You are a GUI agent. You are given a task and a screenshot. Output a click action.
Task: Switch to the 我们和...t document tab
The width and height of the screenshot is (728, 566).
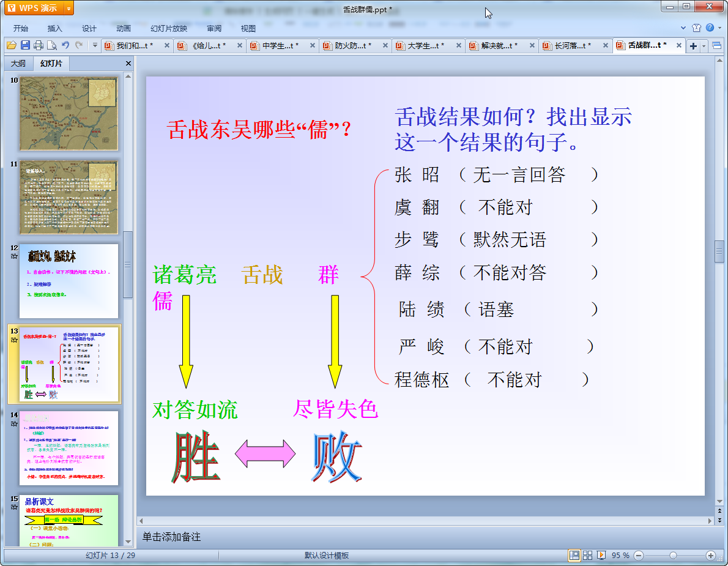[134, 45]
